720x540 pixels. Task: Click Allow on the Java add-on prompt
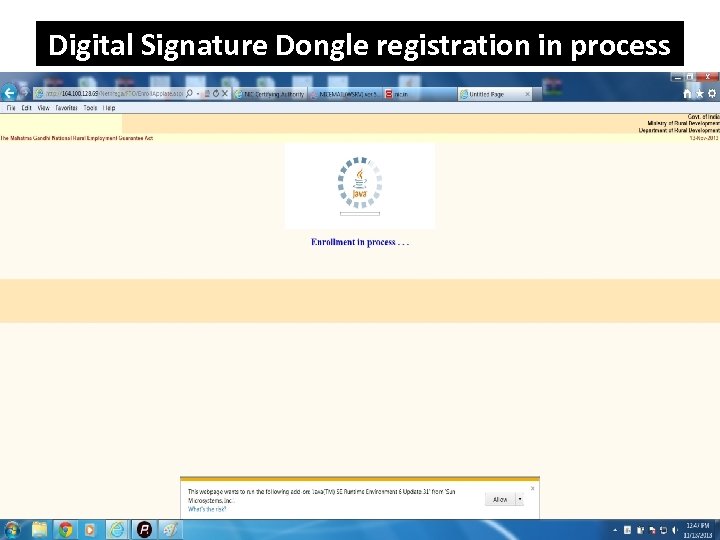(x=500, y=499)
